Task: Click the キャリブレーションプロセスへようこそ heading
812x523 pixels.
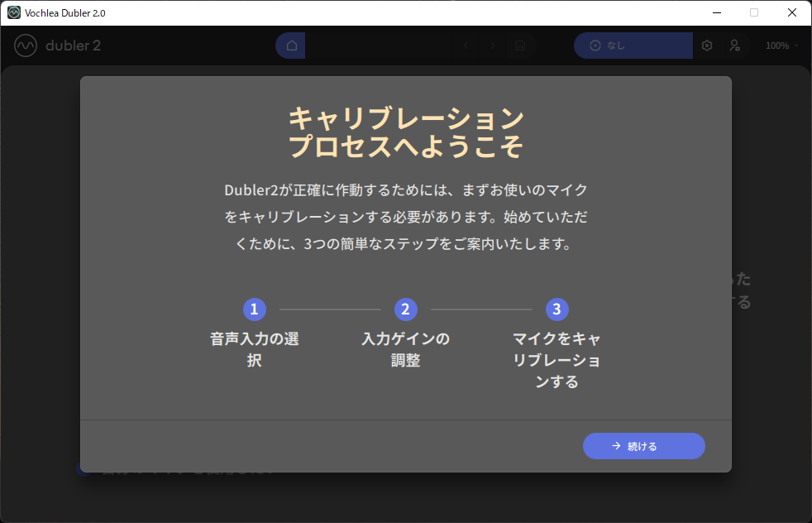Action: tap(406, 132)
